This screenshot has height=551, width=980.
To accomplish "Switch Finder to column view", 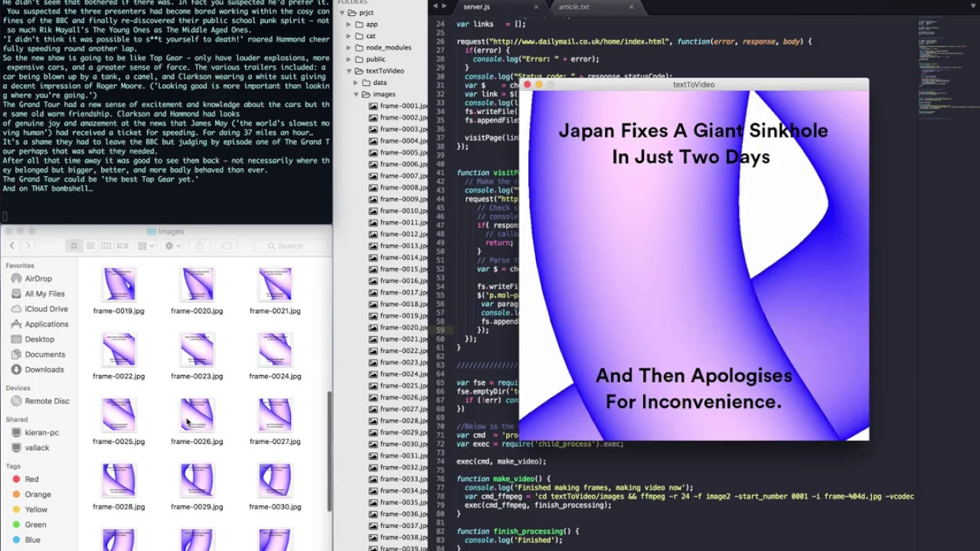I will (x=106, y=246).
